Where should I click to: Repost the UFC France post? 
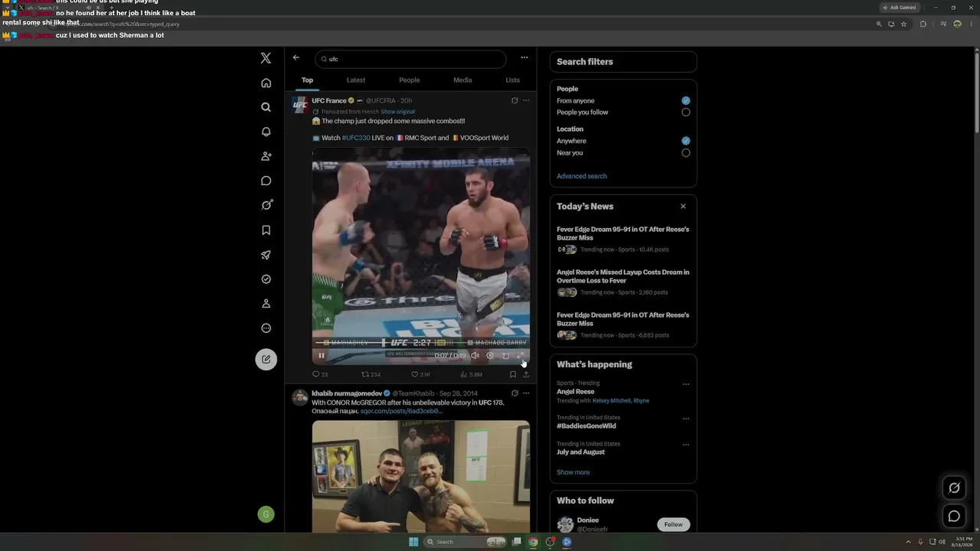pyautogui.click(x=371, y=374)
